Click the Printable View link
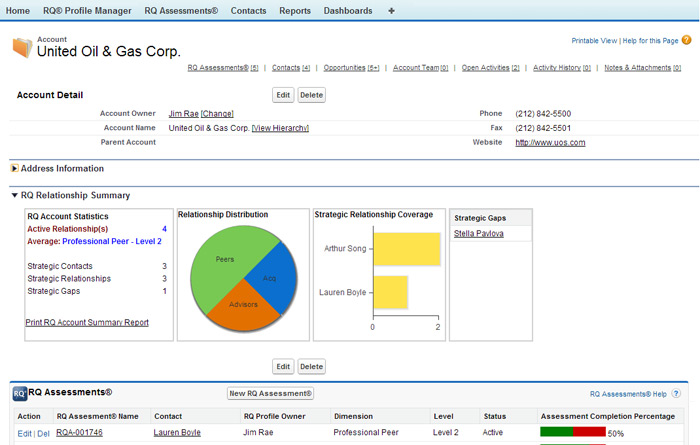The image size is (700, 445). [594, 41]
